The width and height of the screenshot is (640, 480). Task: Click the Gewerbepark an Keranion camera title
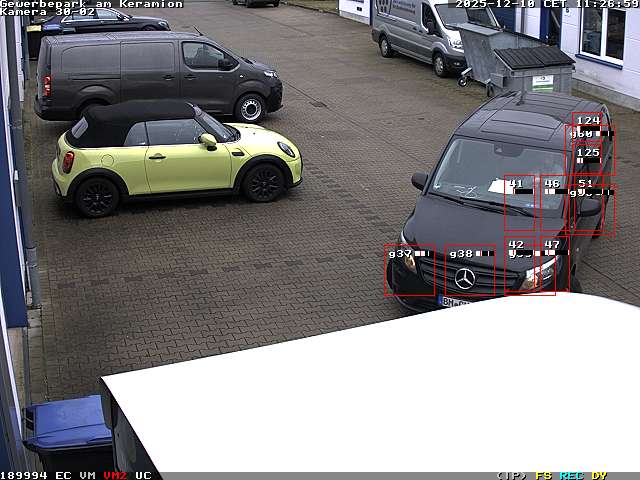(x=91, y=4)
